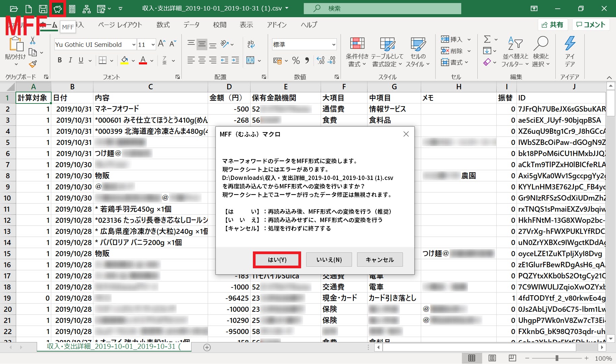
Task: Switch to Page Layout view icon in the status bar
Action: click(492, 358)
